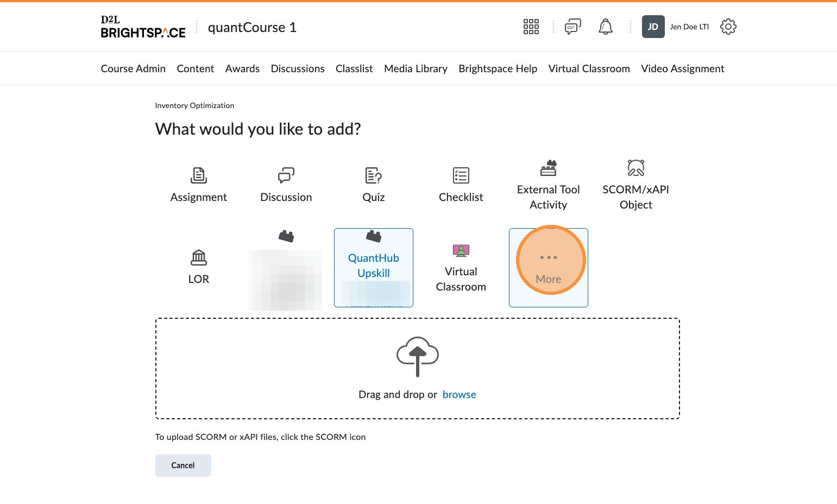This screenshot has width=837, height=504.
Task: Click the browse link to upload
Action: click(x=459, y=395)
